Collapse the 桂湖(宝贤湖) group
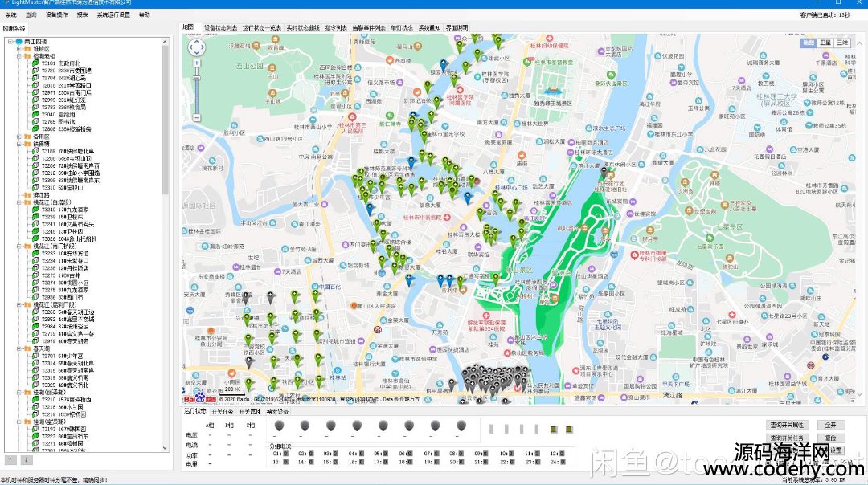This screenshot has height=485, width=868. (18, 422)
